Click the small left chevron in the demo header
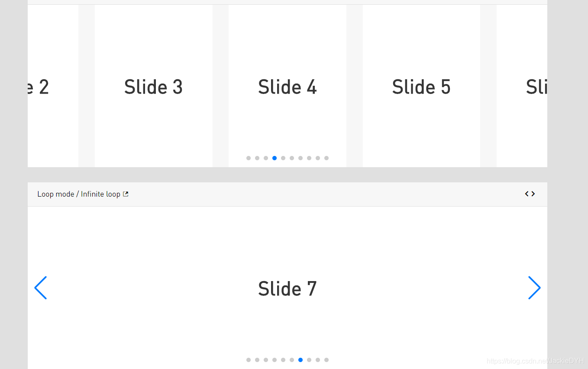The height and width of the screenshot is (369, 588). pyautogui.click(x=527, y=194)
